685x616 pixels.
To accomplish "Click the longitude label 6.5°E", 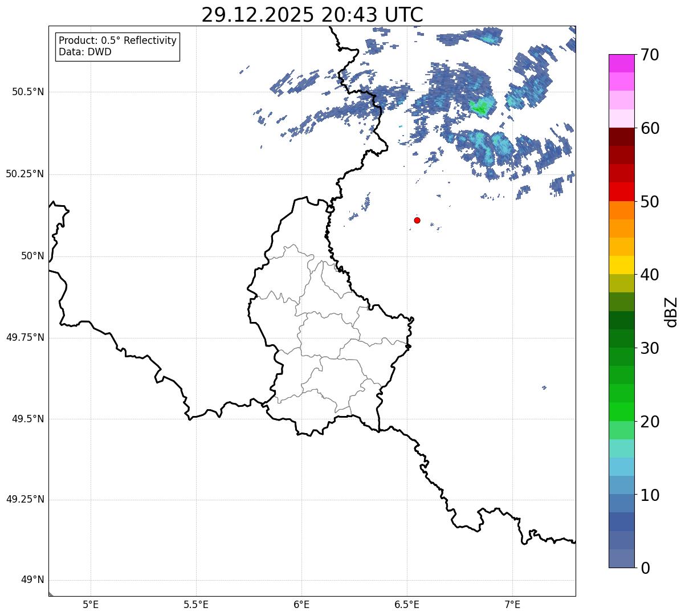I will [x=407, y=605].
